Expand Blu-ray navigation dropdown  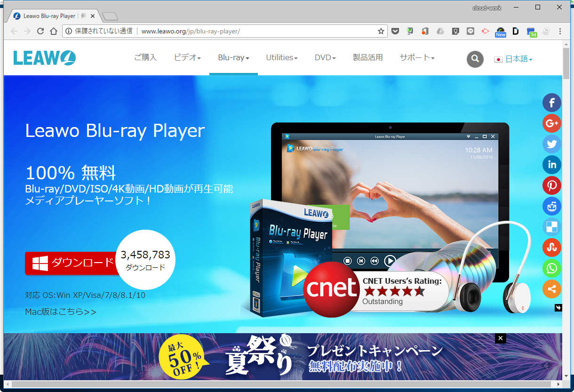tap(233, 58)
